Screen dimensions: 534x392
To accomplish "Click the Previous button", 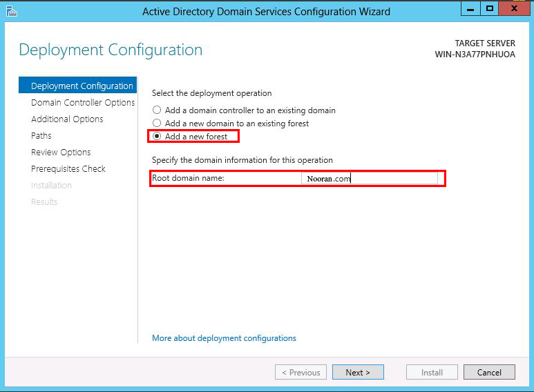I will (301, 372).
